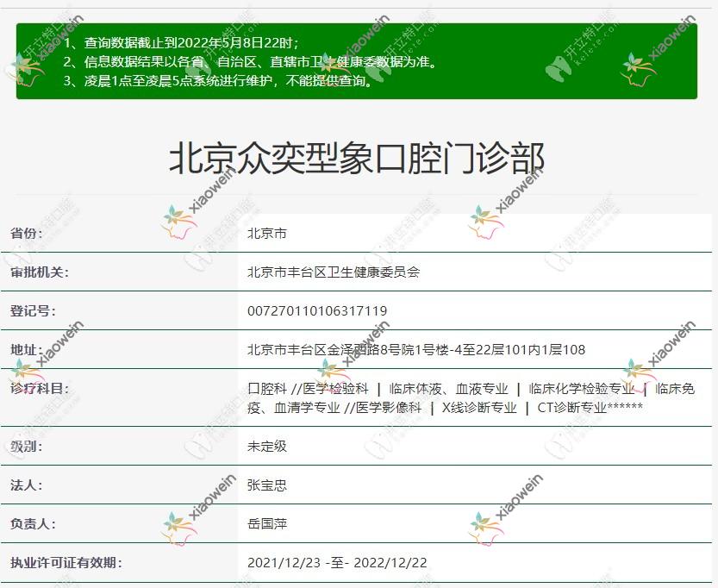Click the 级别 value 未定级

[259, 446]
